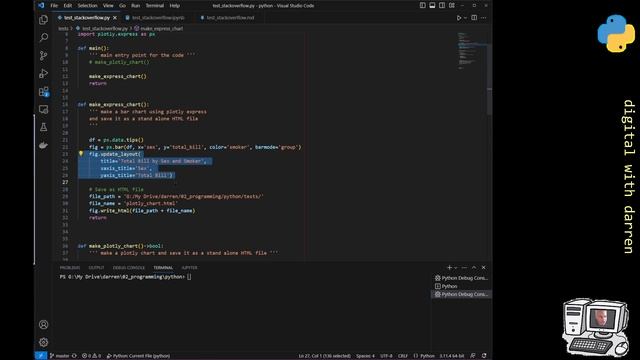The image size is (640, 360).
Task: Open the Customize Layout icon in the title bar
Action: tap(452, 6)
